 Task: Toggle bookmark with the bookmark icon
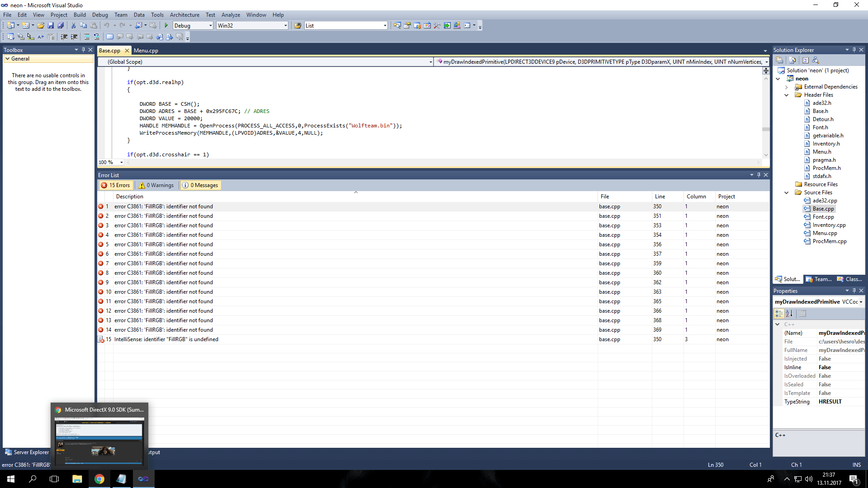110,37
